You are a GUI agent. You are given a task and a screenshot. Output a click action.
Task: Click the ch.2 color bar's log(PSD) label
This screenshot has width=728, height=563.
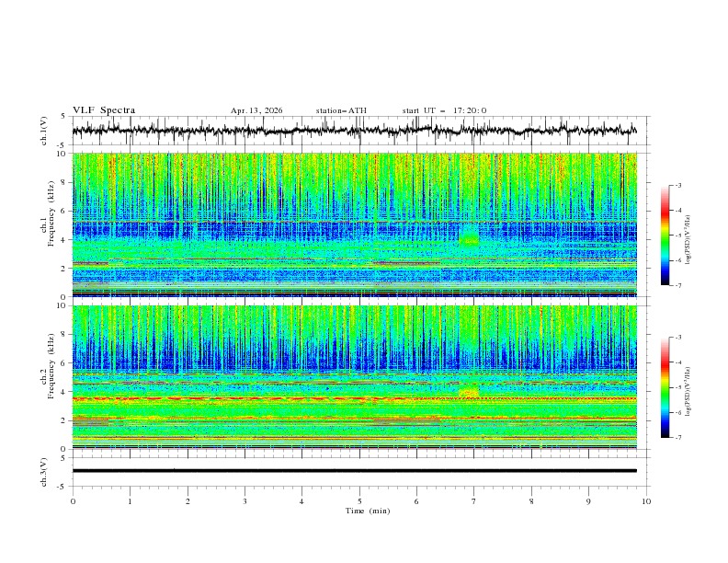(688, 391)
